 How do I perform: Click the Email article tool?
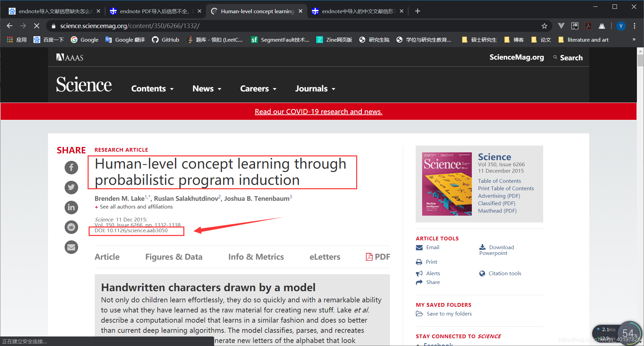[428, 247]
